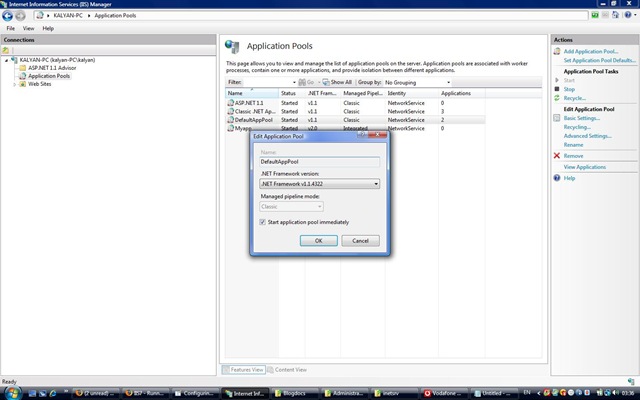This screenshot has height=400, width=640.
Task: Click the Content View tab icon
Action: pyautogui.click(x=270, y=370)
